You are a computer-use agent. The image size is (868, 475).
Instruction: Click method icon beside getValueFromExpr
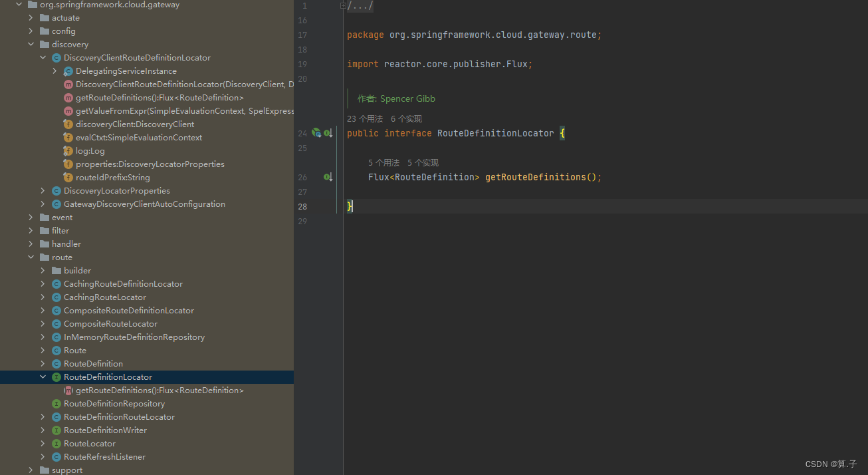pos(68,111)
